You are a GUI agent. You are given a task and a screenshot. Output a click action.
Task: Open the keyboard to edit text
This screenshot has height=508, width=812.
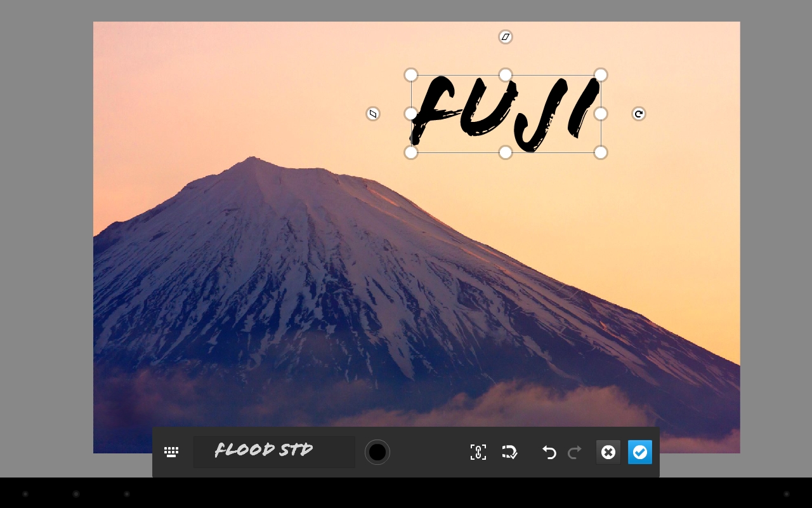pyautogui.click(x=171, y=452)
